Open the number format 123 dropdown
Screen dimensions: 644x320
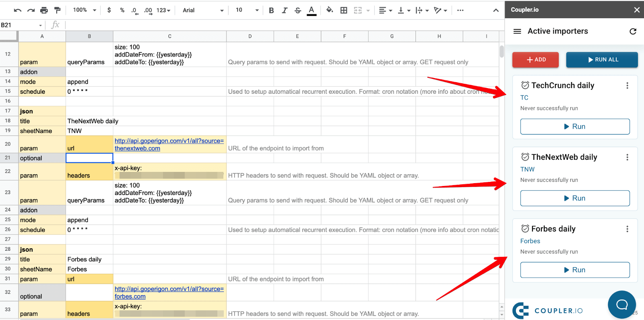pyautogui.click(x=163, y=10)
